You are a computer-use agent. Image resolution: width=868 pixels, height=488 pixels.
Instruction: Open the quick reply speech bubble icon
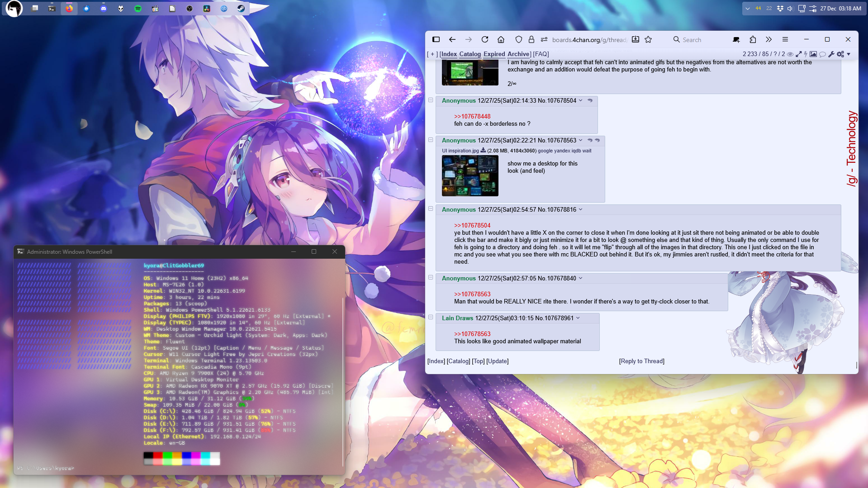point(822,54)
